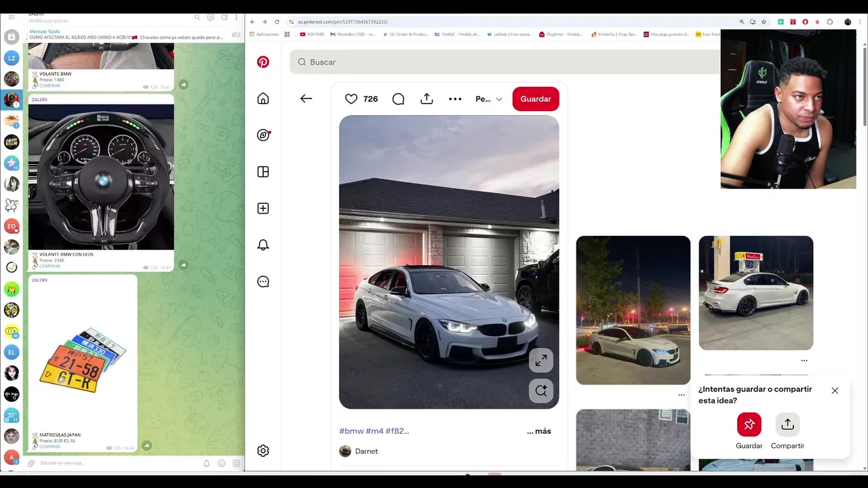Open Pinterest settings gear icon
This screenshot has height=488, width=868.
(263, 451)
